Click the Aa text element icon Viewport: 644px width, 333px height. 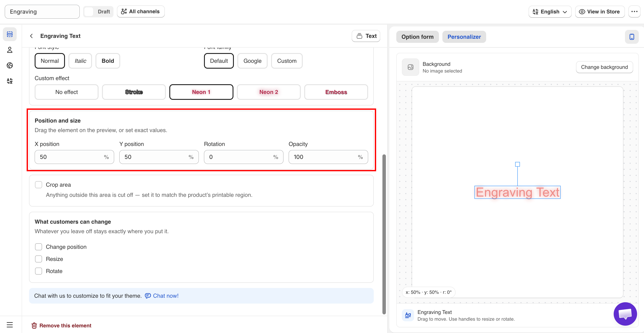click(408, 315)
